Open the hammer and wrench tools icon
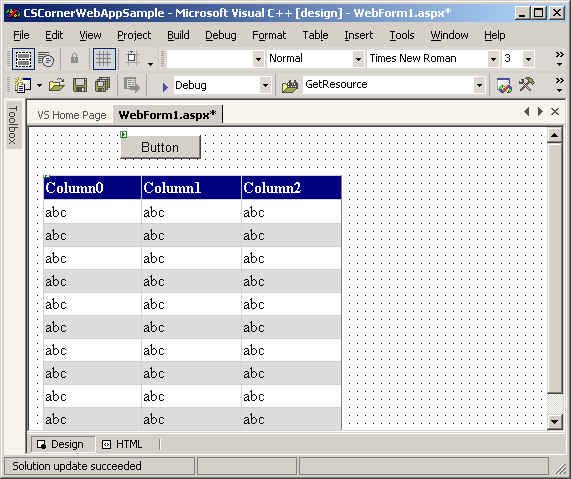Image resolution: width=571 pixels, height=479 pixels. (527, 85)
